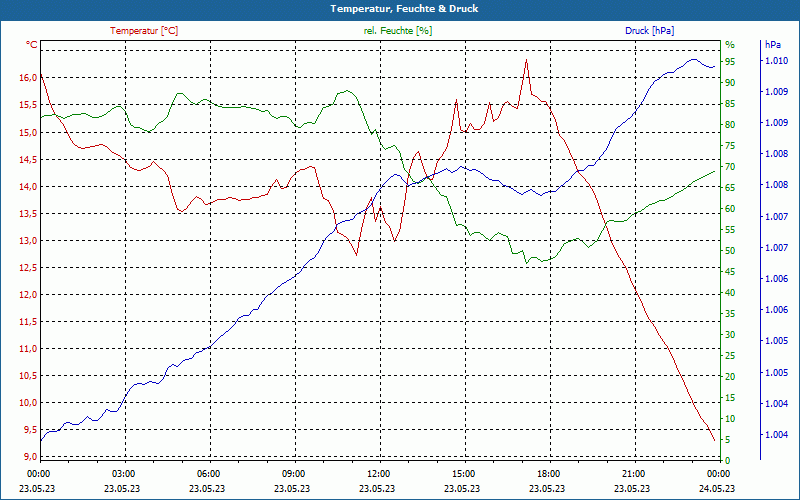Select the red Temperatur [°C] legend label

[x=144, y=31]
